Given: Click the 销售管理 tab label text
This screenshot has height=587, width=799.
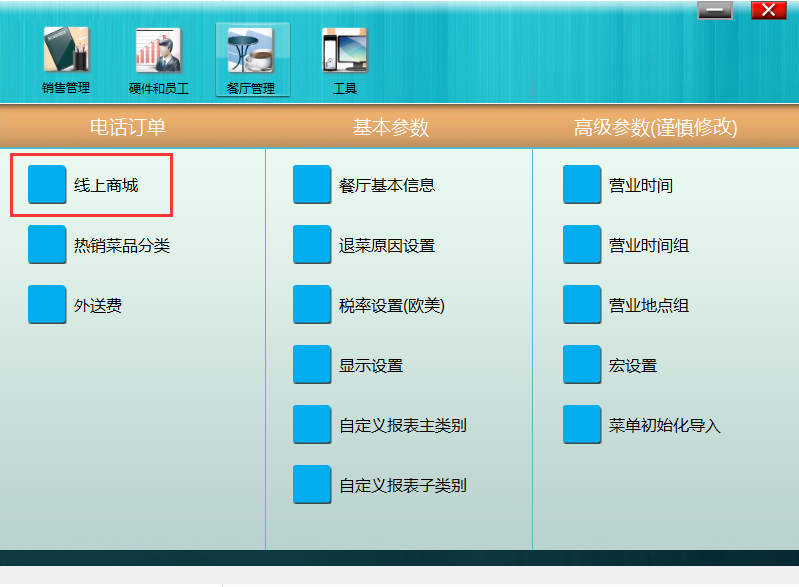Looking at the screenshot, I should pyautogui.click(x=66, y=88).
